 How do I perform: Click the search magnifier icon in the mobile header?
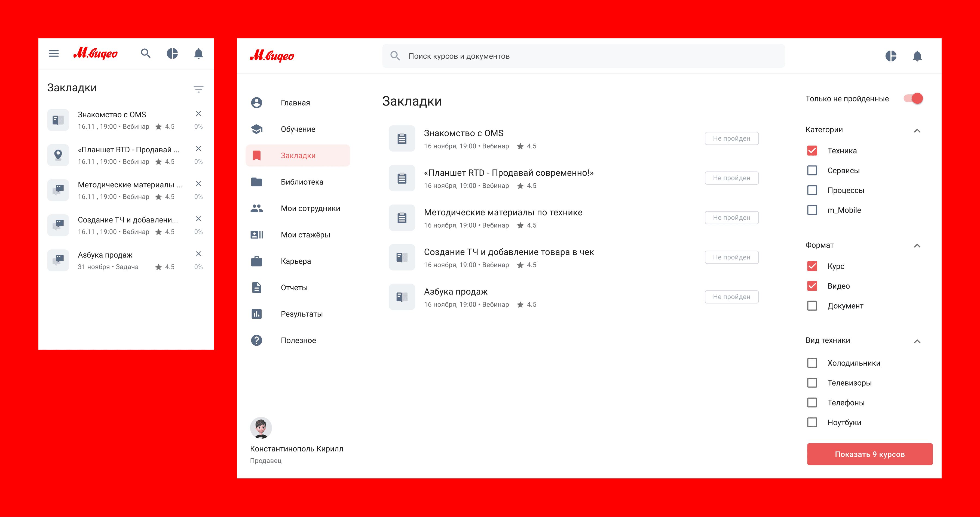(146, 54)
